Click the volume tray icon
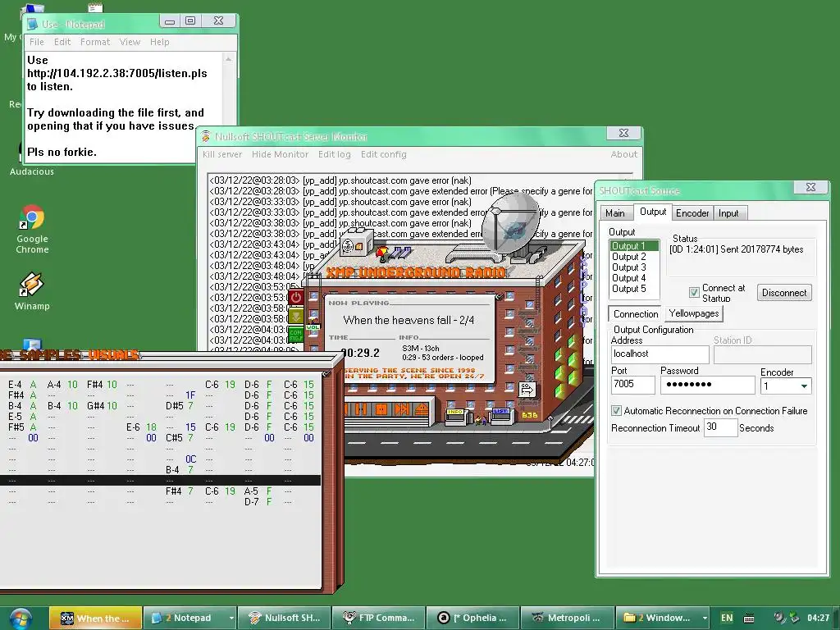 pos(779,617)
